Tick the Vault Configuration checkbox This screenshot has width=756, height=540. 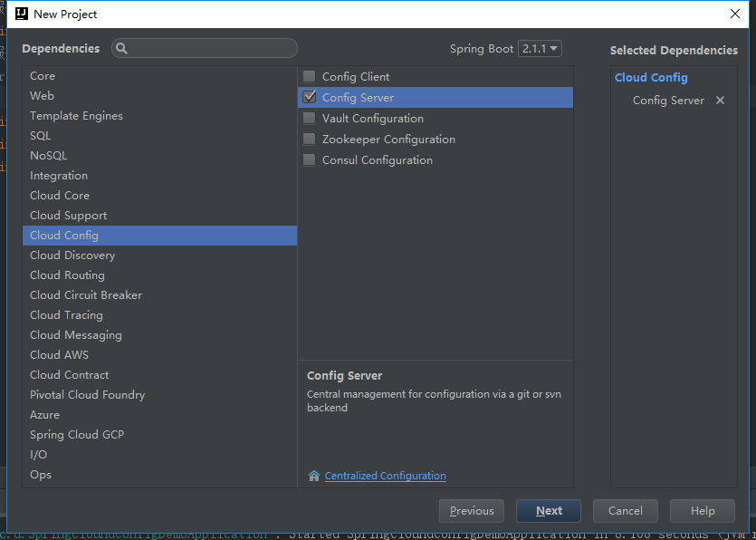pyautogui.click(x=309, y=118)
